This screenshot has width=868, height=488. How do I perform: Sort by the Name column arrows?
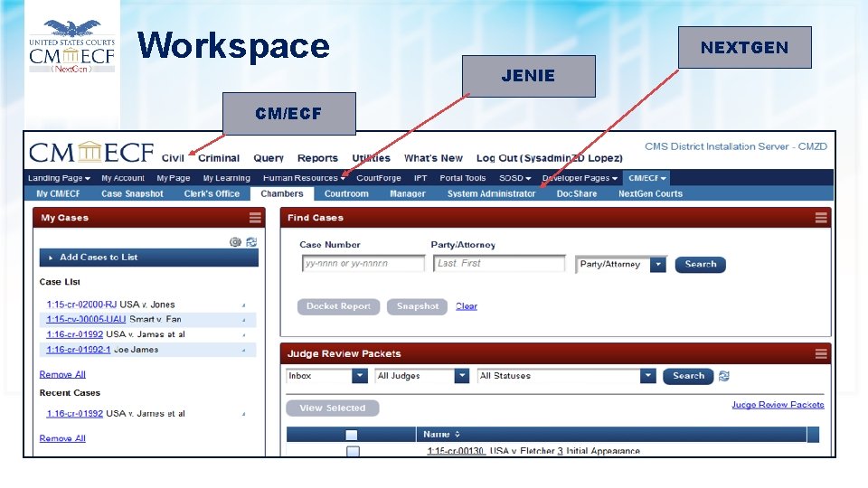[458, 435]
